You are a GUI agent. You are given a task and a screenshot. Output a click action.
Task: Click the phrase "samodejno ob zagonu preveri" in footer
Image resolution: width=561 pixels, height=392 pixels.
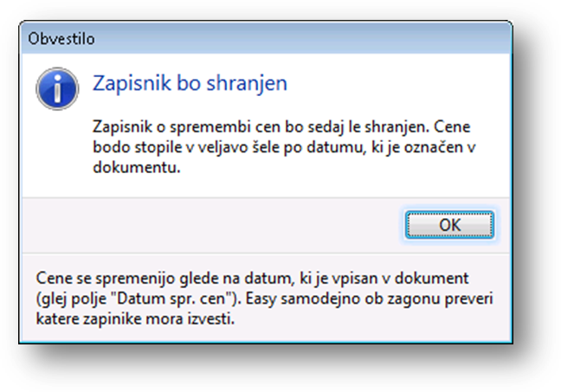tap(387, 299)
